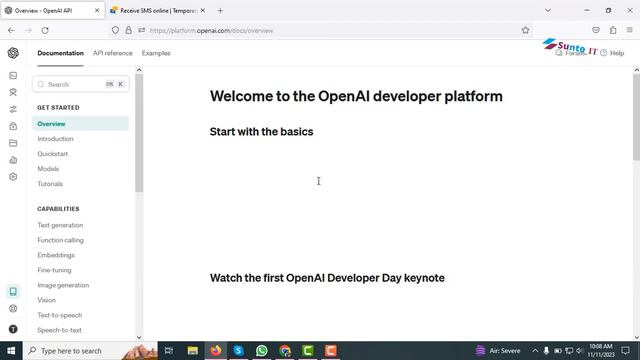The height and width of the screenshot is (360, 640).
Task: Click into the docs Search field
Action: pos(81,84)
